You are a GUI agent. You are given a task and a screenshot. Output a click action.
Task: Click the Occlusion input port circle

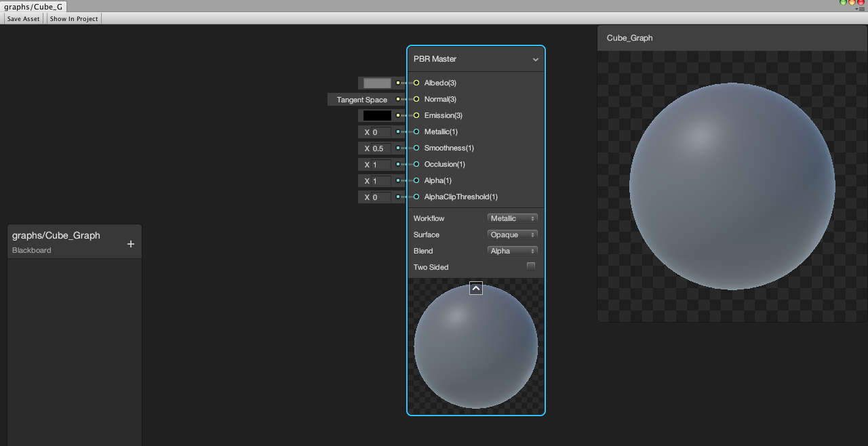click(416, 164)
